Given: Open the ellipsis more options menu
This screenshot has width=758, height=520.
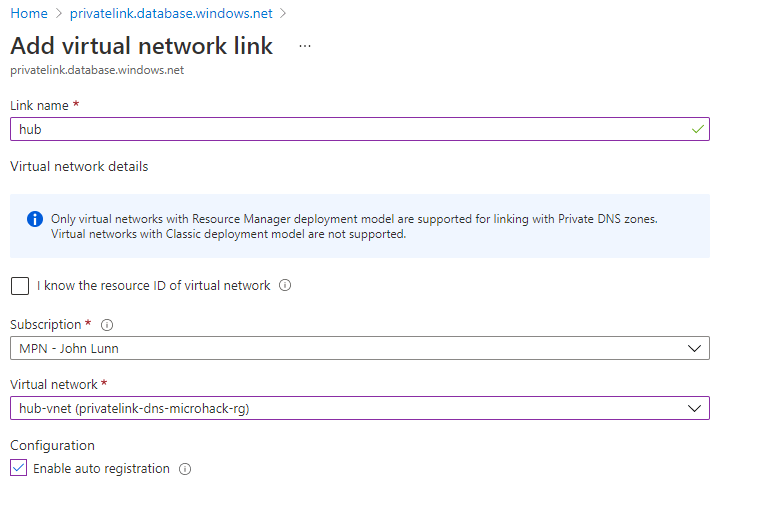Looking at the screenshot, I should (x=305, y=46).
